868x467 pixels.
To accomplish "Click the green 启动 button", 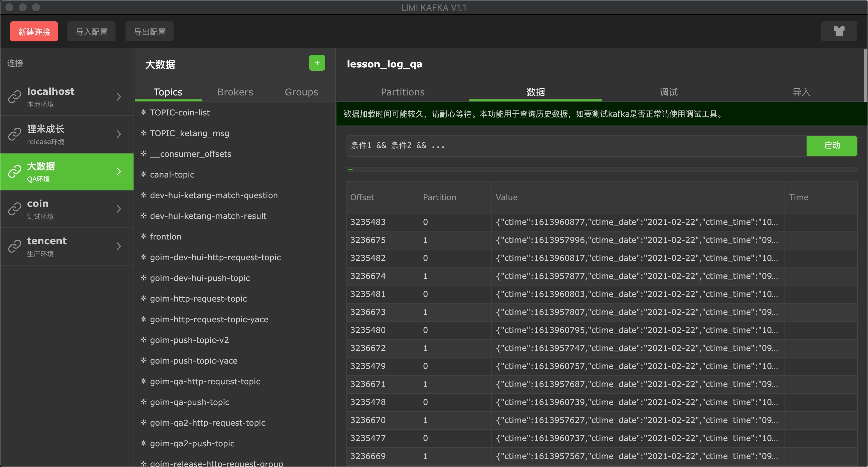I will (x=832, y=146).
